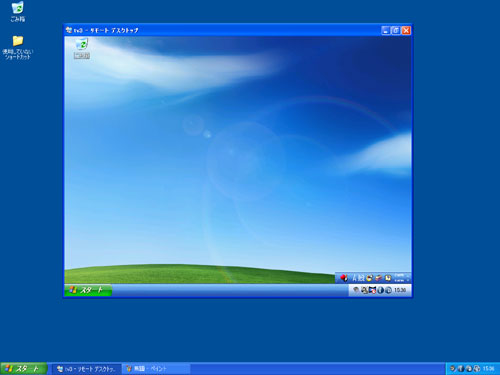Click the first host system tray icon
The height and width of the screenshot is (375, 500).
[x=453, y=369]
